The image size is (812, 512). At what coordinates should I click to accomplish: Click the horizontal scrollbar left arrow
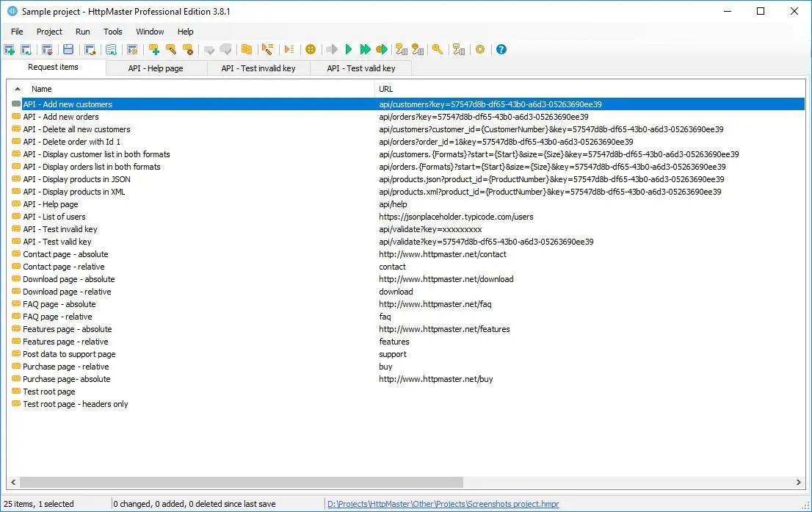(x=13, y=482)
